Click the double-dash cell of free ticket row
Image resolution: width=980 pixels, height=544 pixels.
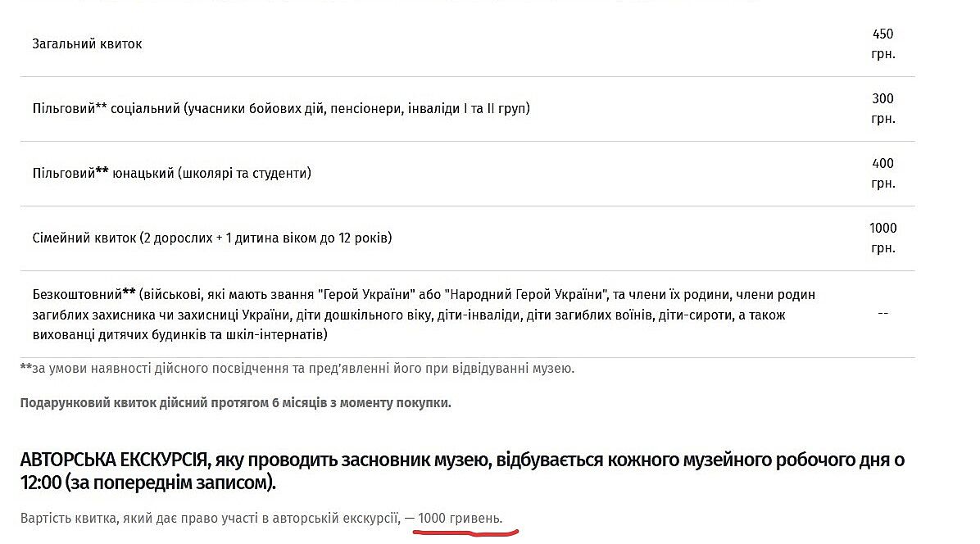point(882,314)
